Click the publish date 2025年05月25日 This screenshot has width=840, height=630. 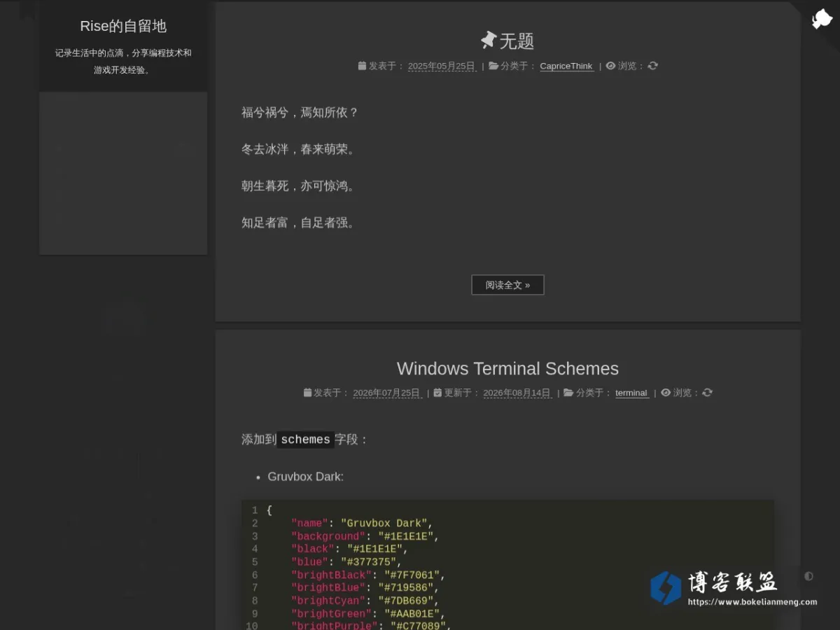pos(442,66)
